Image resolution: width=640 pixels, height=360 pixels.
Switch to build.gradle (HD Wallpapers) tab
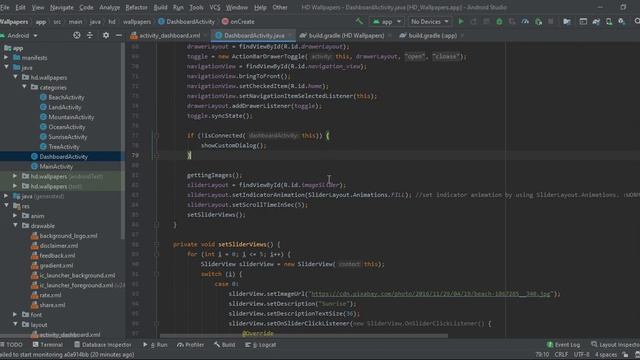346,36
